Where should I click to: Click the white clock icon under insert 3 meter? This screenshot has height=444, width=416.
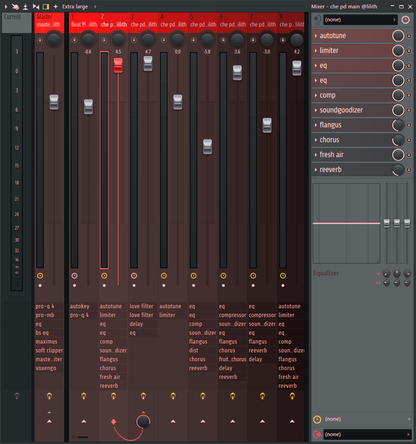[x=134, y=276]
